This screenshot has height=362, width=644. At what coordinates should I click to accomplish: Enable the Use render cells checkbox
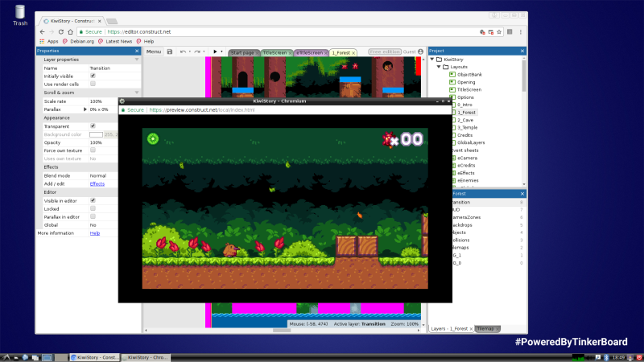[x=93, y=84]
